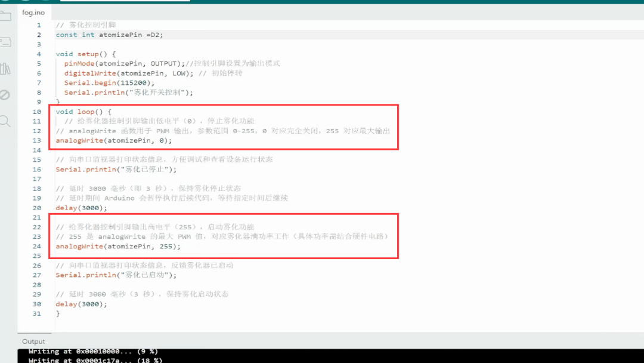Click output line 'Writing at 0x00010000... (9 %)'

(93, 352)
